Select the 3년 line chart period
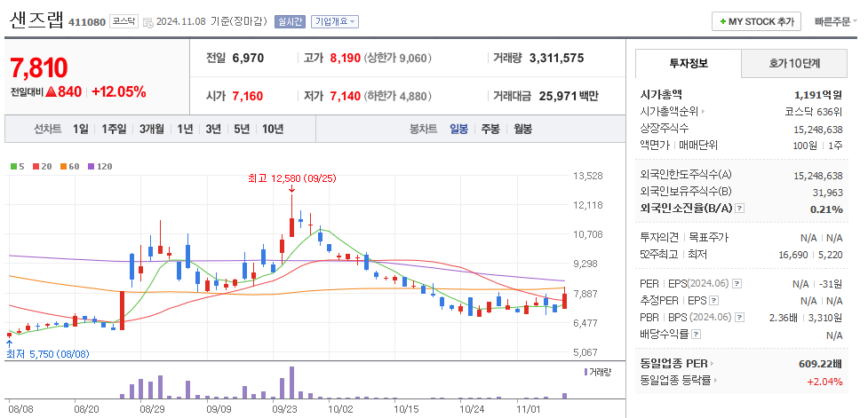This screenshot has height=418, width=868. click(x=213, y=129)
